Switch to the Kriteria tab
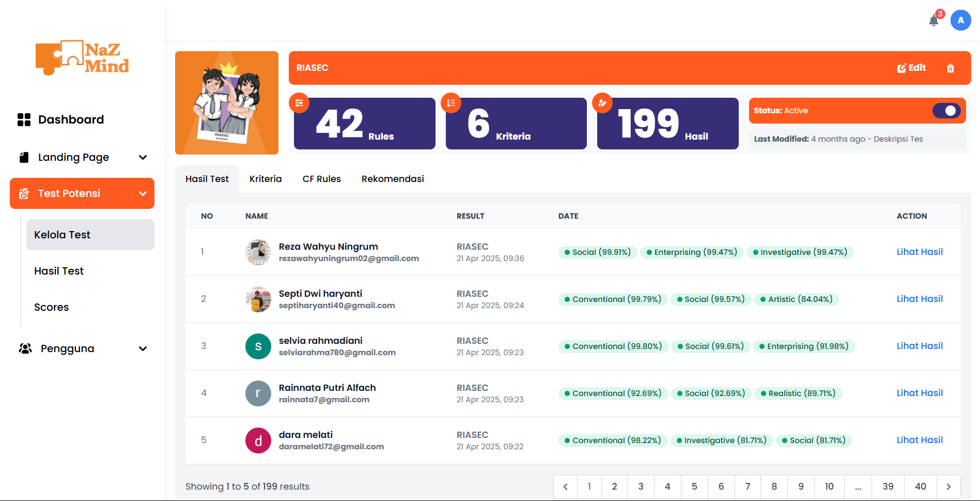This screenshot has height=501, width=980. (266, 179)
